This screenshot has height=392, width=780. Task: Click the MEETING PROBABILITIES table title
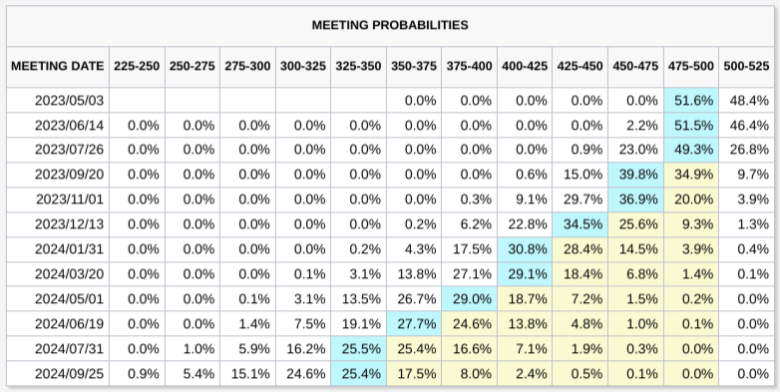(x=390, y=25)
